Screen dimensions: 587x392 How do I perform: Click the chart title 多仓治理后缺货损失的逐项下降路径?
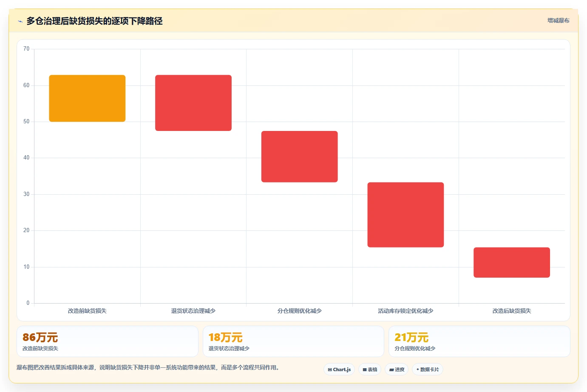coord(94,21)
